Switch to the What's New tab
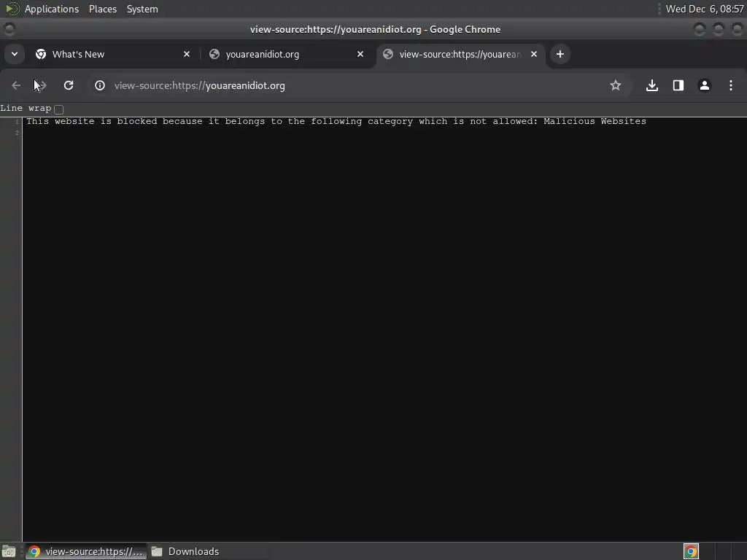 coord(113,54)
